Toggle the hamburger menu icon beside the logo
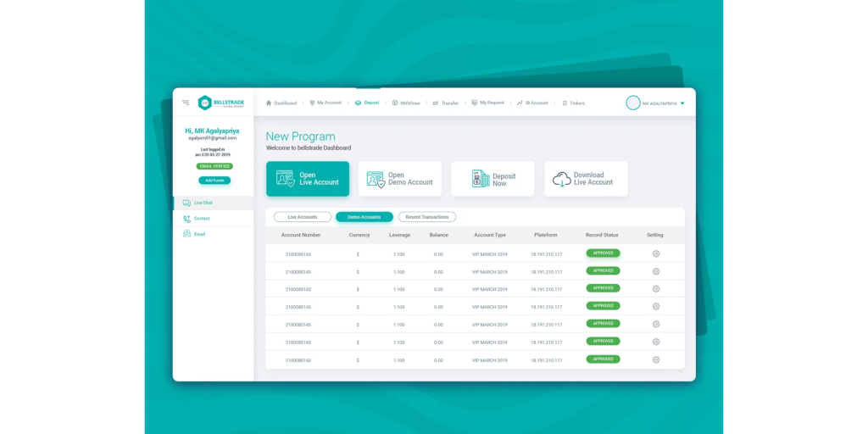868x434 pixels. pos(186,103)
